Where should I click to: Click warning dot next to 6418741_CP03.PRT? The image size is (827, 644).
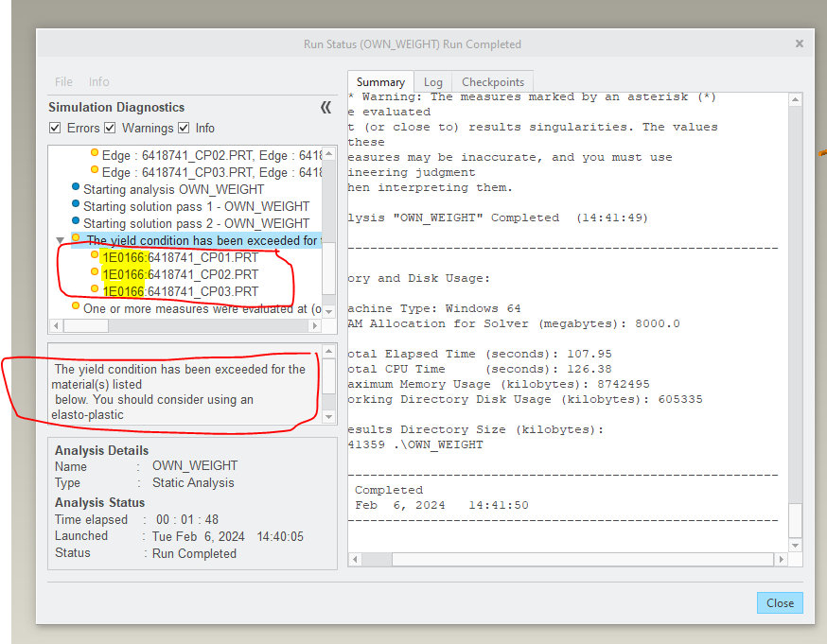coord(95,289)
